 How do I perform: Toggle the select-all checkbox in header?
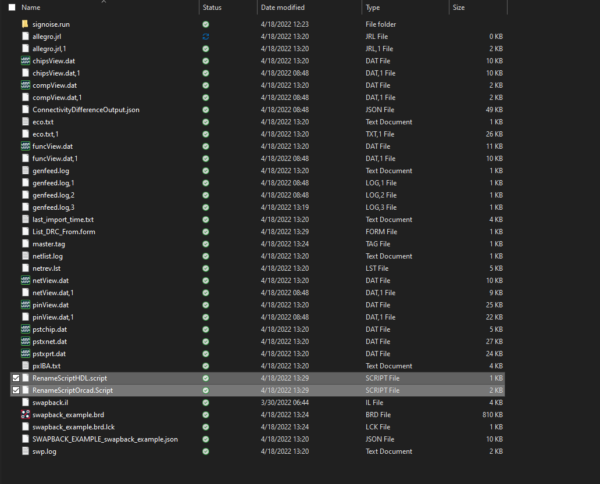pyautogui.click(x=12, y=7)
